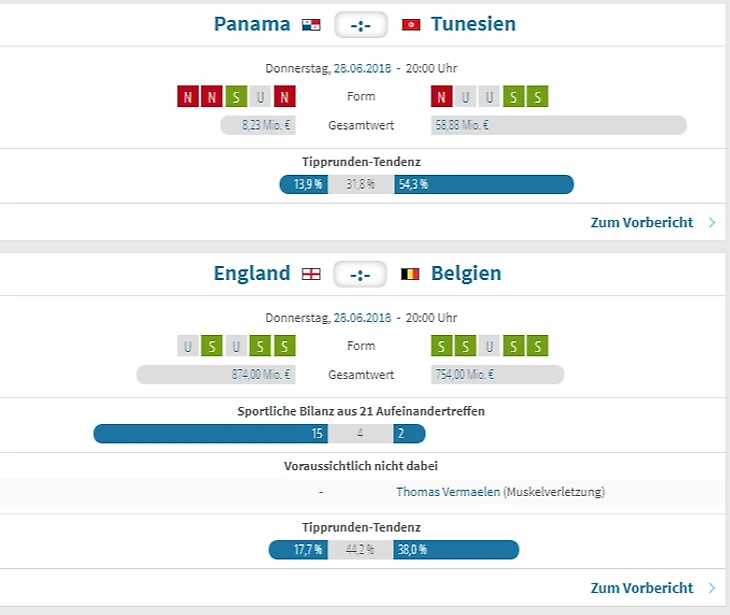Open the England team page link
The image size is (730, 615).
point(252,273)
